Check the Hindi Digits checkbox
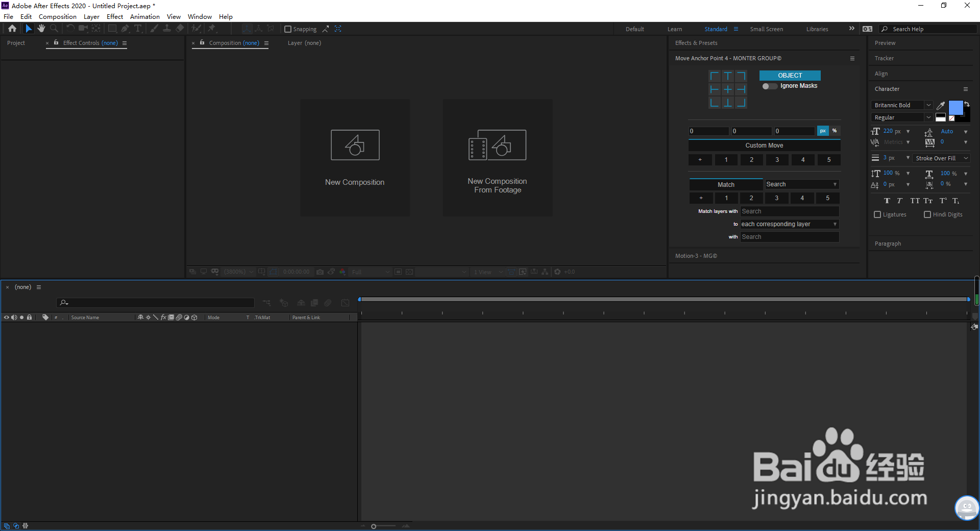The height and width of the screenshot is (531, 980). coord(927,214)
